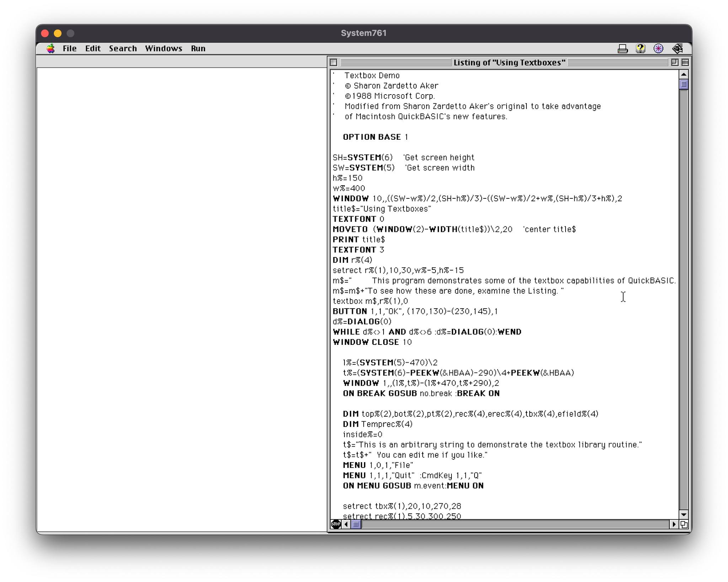Click the line 'inside%=0'
The width and height of the screenshot is (728, 582).
tap(363, 434)
